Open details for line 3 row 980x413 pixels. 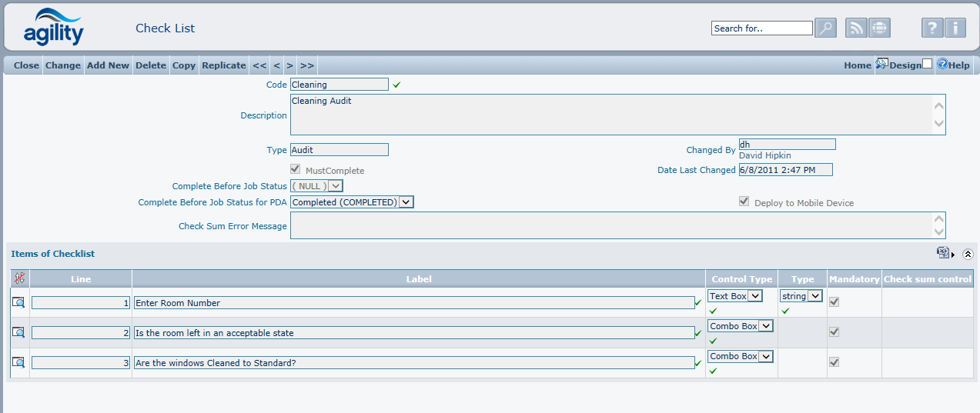18,363
